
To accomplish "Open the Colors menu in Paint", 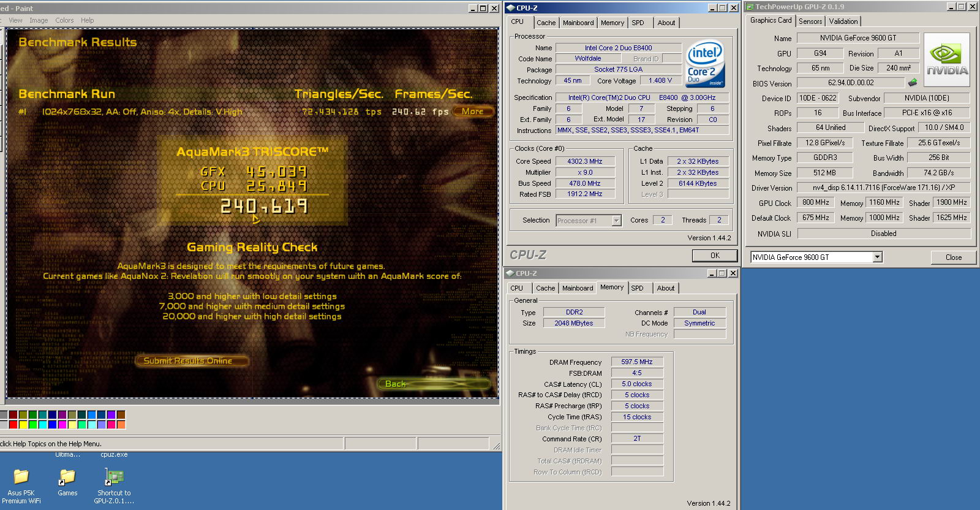I will click(x=64, y=20).
